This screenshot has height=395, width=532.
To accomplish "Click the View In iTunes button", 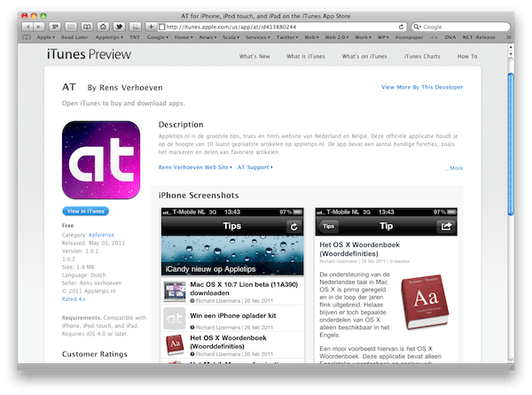I will 85,211.
